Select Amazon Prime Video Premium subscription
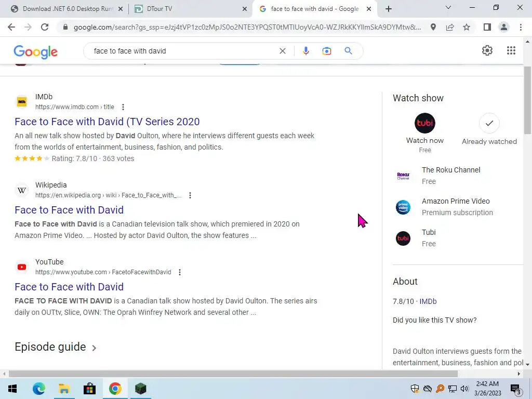 (x=458, y=207)
